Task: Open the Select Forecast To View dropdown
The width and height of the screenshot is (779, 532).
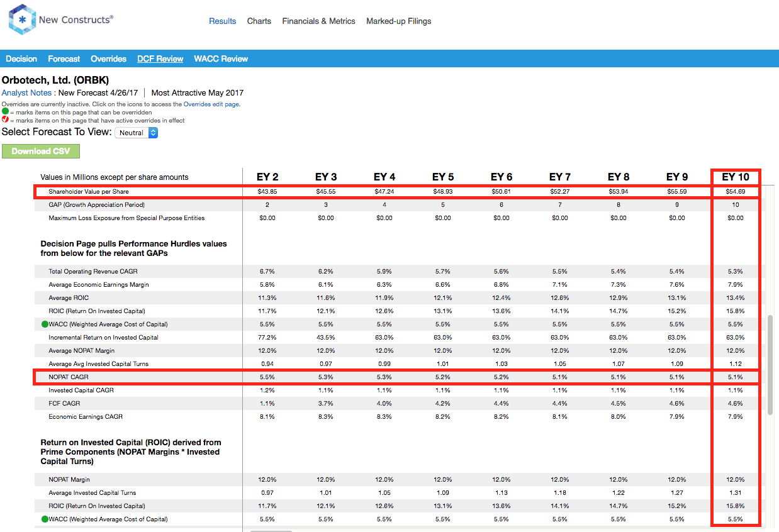Action: (137, 133)
